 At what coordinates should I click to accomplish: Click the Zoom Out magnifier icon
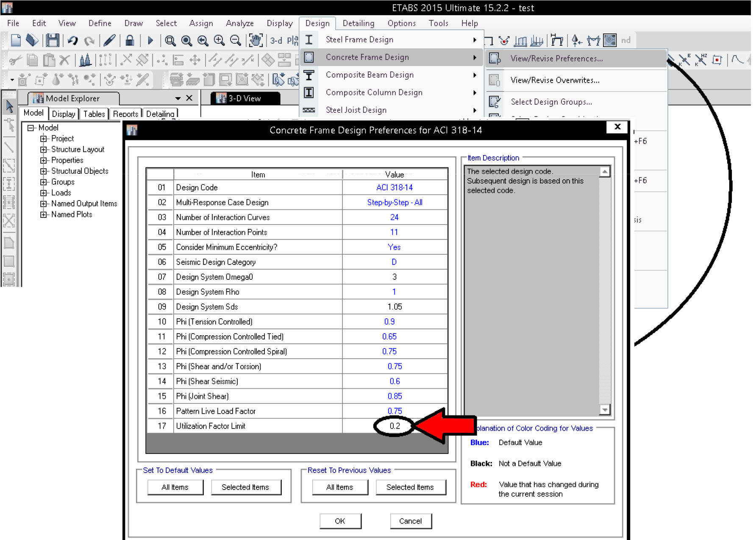[x=235, y=40]
